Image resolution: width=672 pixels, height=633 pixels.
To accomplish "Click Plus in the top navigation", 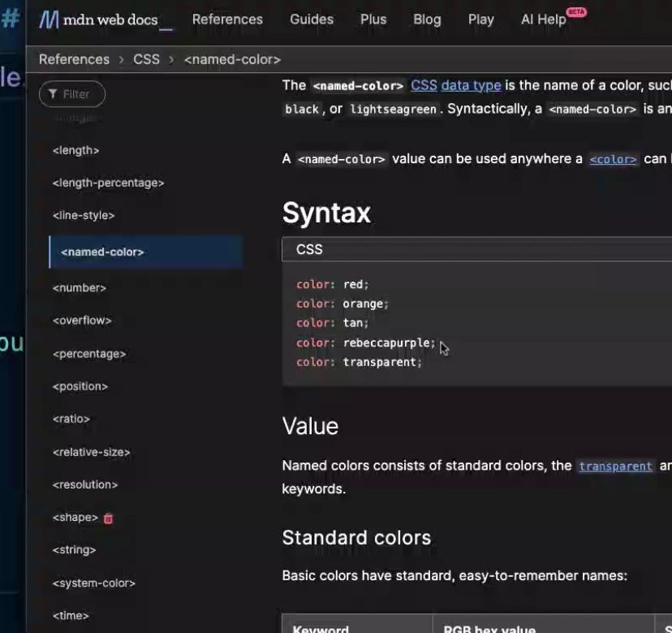I will (373, 19).
